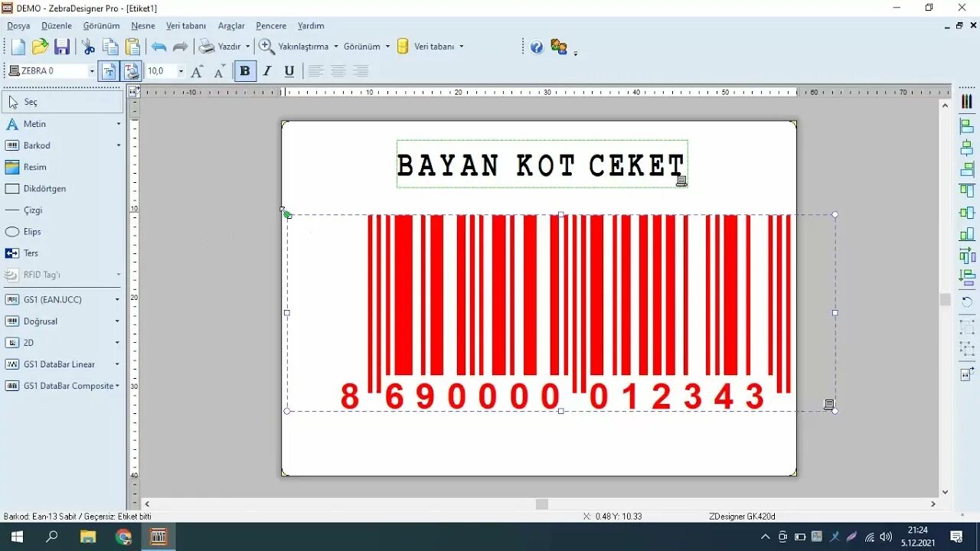Click the vertical scrollbar thumb

[x=945, y=300]
